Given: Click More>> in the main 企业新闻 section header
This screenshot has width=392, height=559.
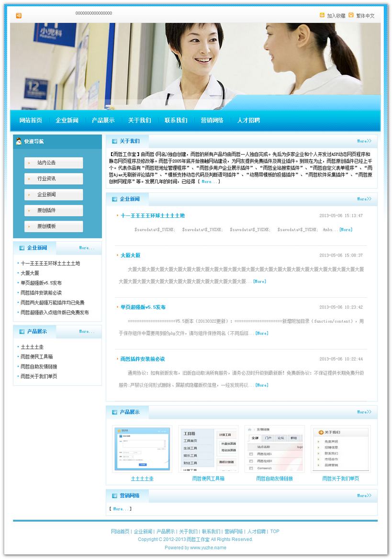Looking at the screenshot, I should click(364, 199).
